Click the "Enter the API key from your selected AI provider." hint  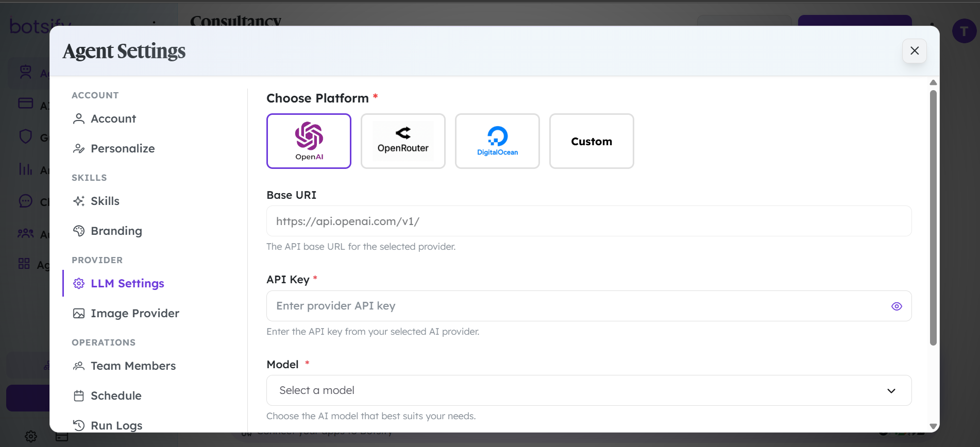pos(373,332)
